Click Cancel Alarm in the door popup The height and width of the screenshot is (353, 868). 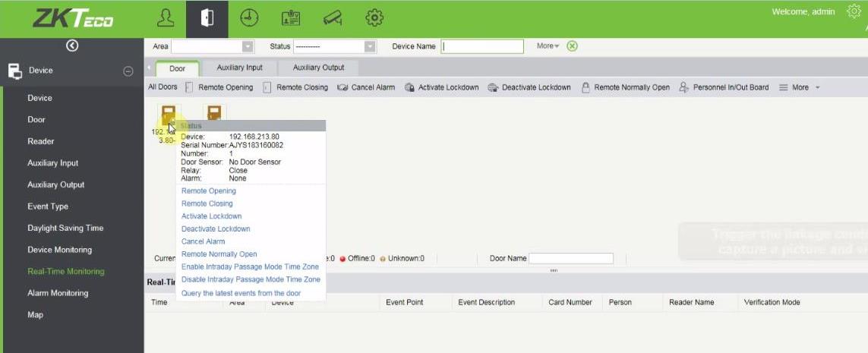coord(204,242)
